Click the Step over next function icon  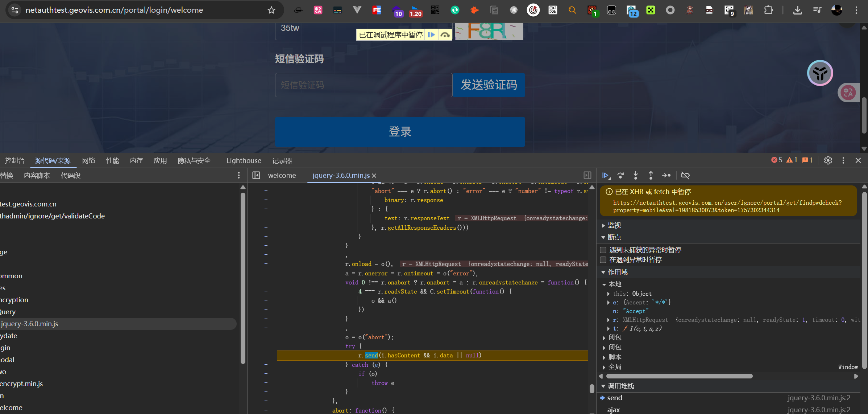[x=620, y=176]
